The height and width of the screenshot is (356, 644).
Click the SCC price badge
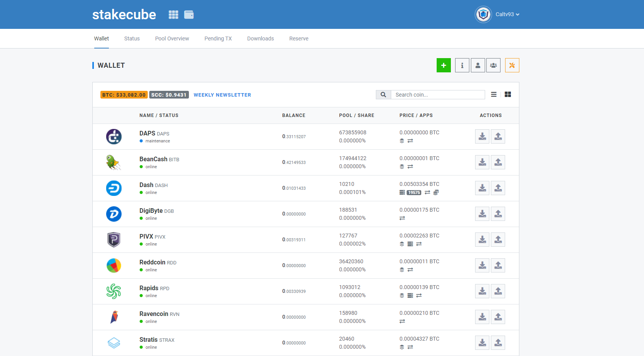(x=169, y=95)
